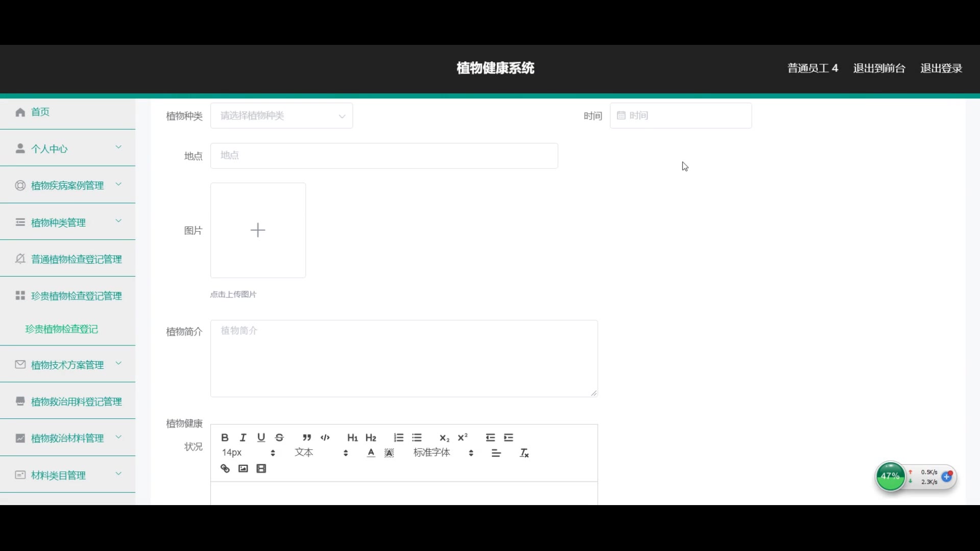Clear text formatting in editor

(x=524, y=453)
